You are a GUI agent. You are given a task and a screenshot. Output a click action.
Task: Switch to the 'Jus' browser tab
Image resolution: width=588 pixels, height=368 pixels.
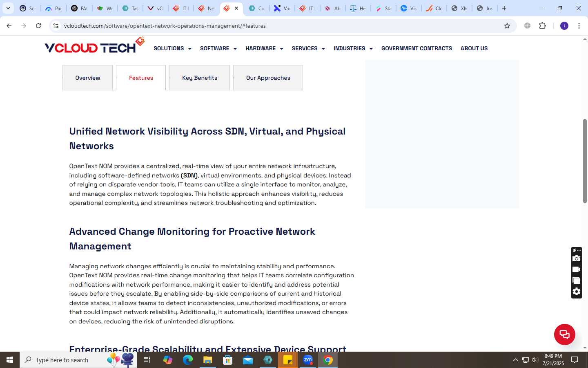pos(485,8)
